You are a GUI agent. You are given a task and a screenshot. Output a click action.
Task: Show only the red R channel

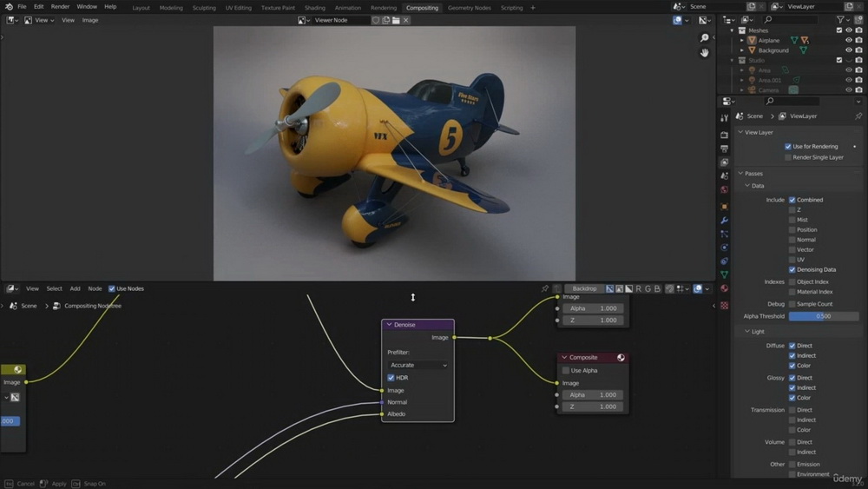638,288
